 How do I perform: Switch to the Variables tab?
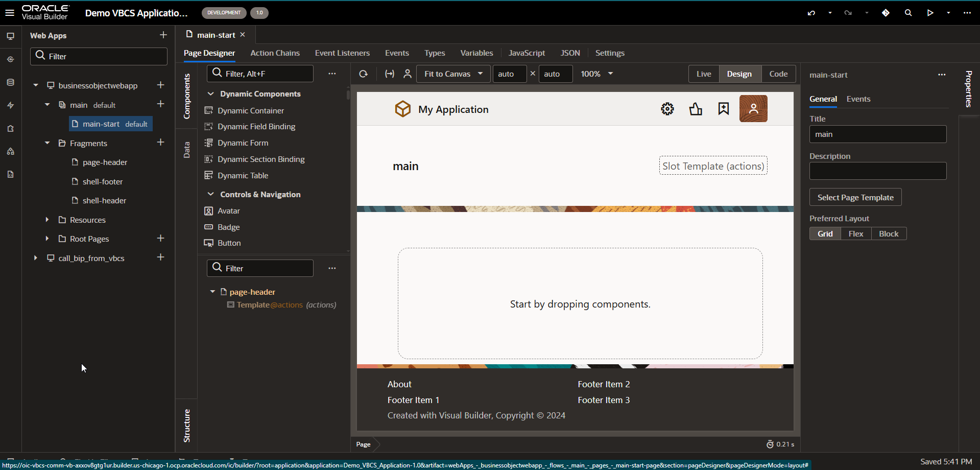pyautogui.click(x=476, y=53)
